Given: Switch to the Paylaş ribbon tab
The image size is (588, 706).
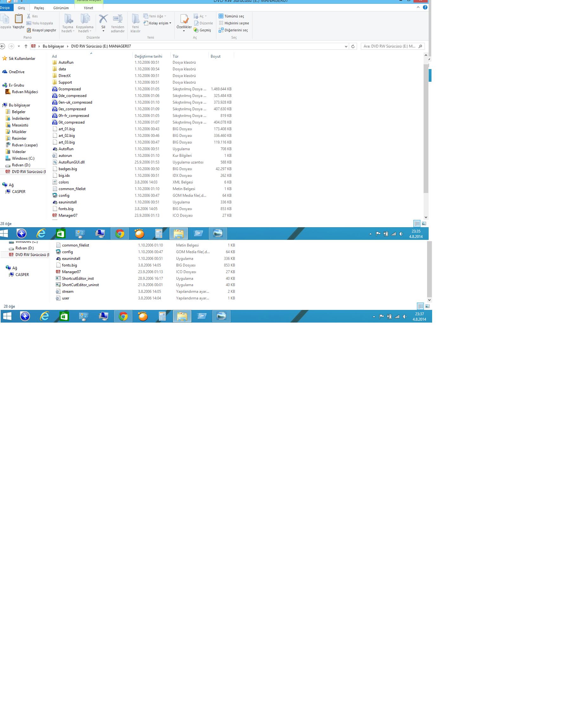Looking at the screenshot, I should [39, 8].
